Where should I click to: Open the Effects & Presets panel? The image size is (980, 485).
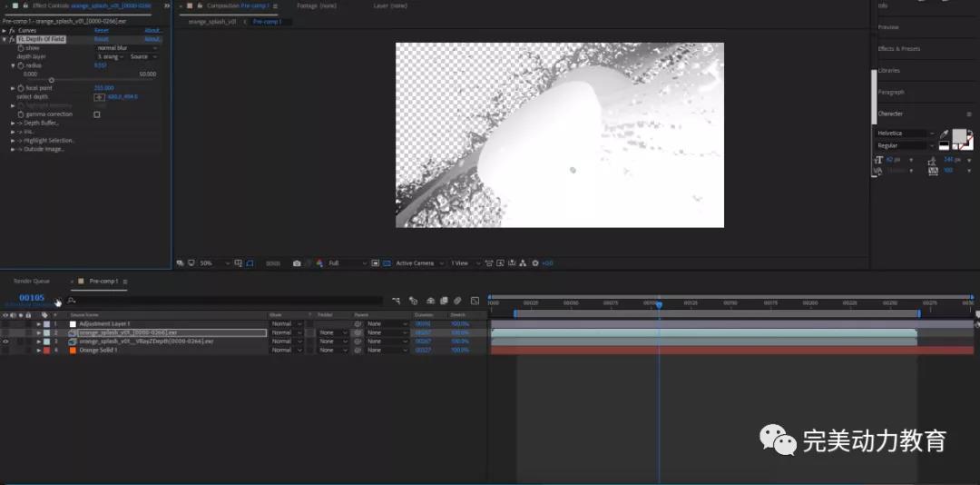click(899, 49)
